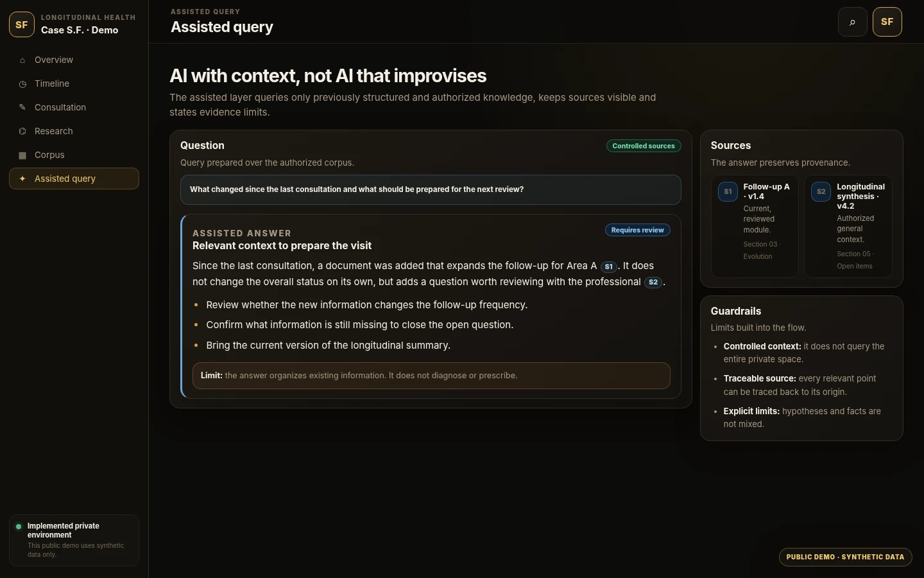Viewport: 924px width, 578px height.
Task: Select heading 'Relevant context to prepare the visit'
Action: [x=282, y=246]
